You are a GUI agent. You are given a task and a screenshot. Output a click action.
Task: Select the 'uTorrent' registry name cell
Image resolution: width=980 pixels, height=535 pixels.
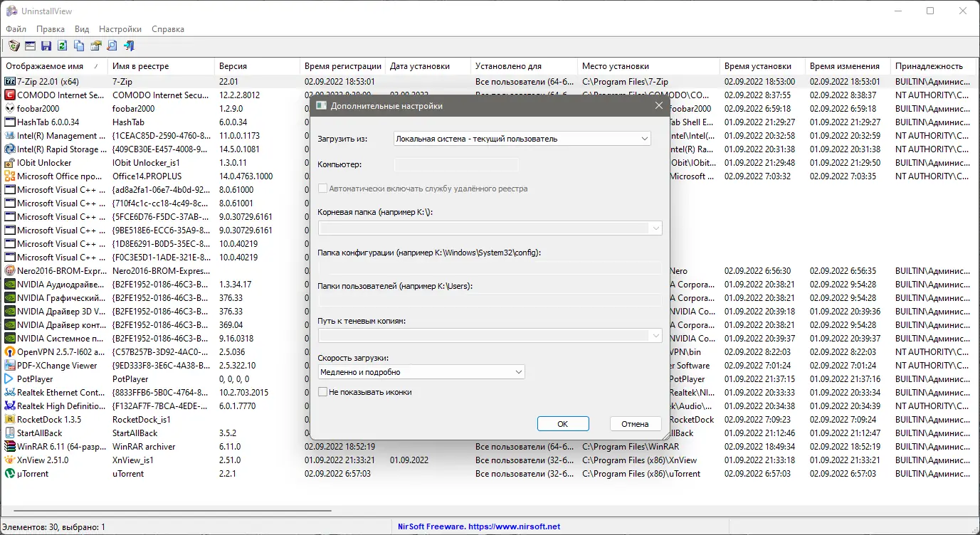click(x=129, y=474)
